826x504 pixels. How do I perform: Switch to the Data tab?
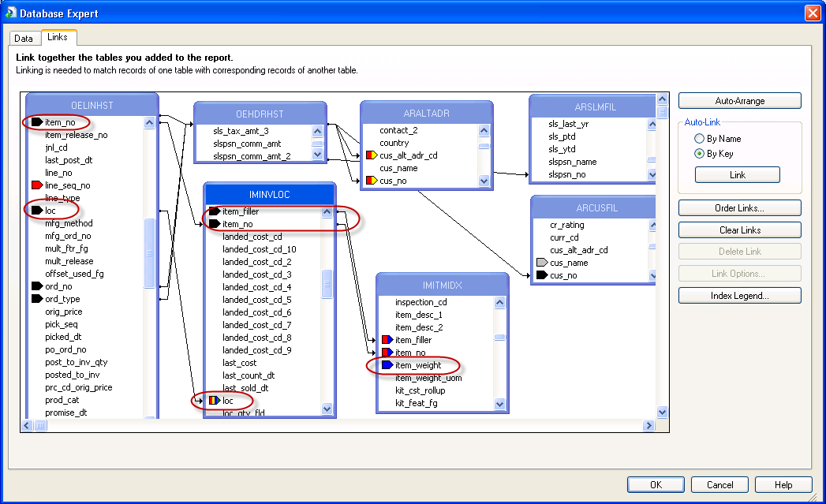coord(24,38)
